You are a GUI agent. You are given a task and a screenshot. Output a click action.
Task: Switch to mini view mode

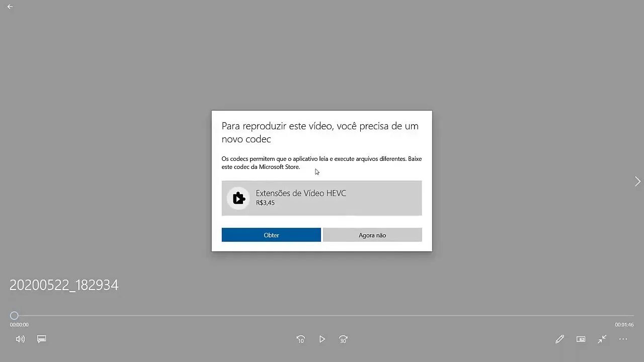pyautogui.click(x=581, y=339)
